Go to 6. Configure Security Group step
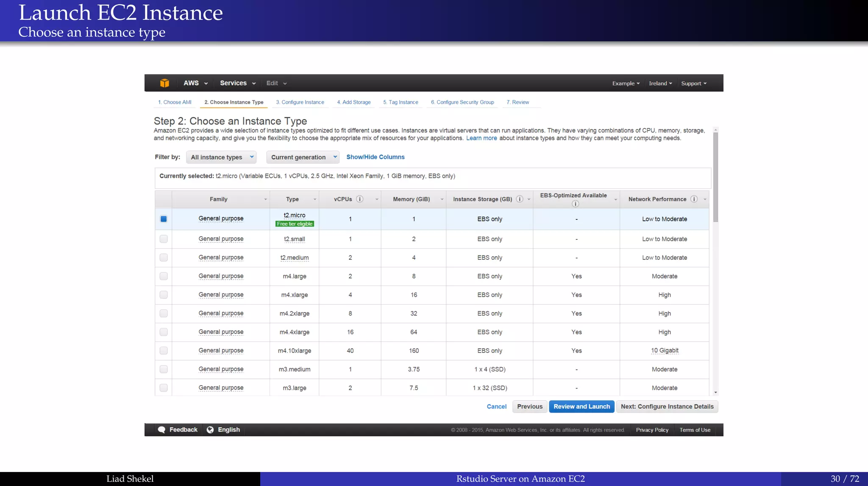 tap(462, 102)
